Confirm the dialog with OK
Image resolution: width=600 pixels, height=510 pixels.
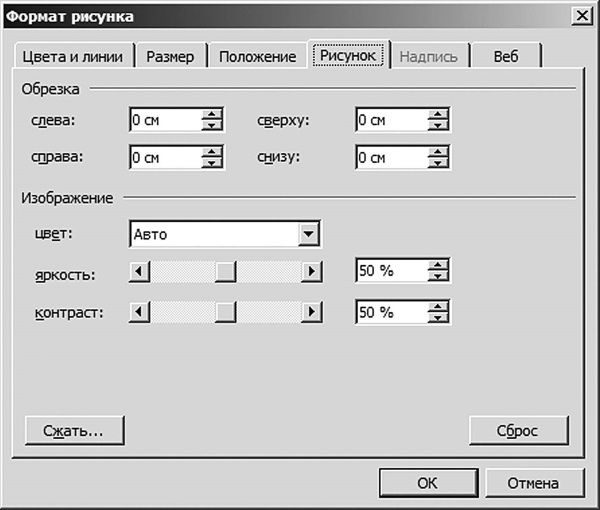(x=427, y=482)
